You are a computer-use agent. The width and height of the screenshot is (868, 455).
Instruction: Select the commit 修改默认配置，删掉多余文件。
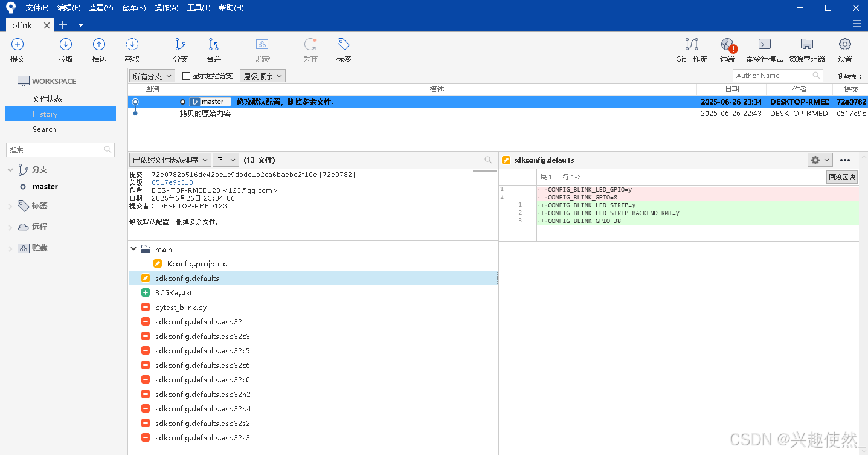498,102
